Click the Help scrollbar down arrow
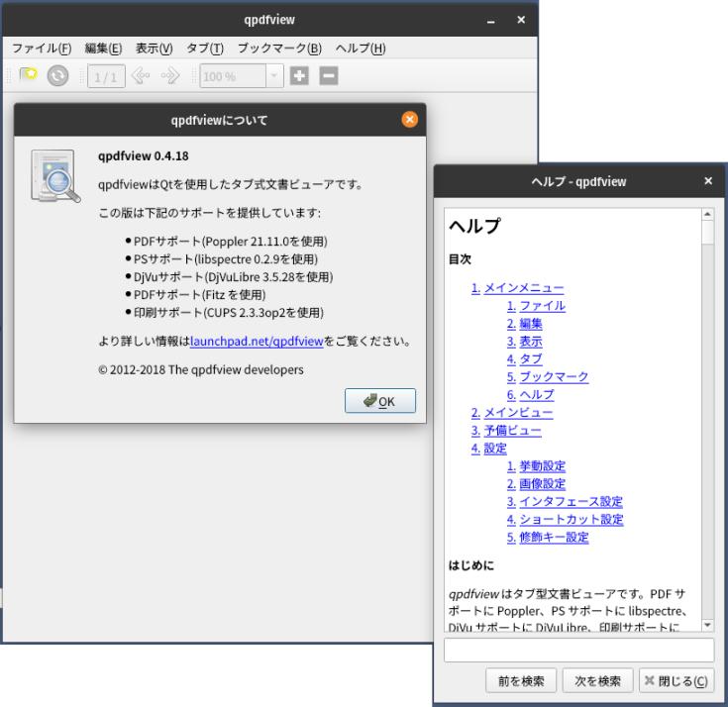The height and width of the screenshot is (707, 728). tap(707, 625)
